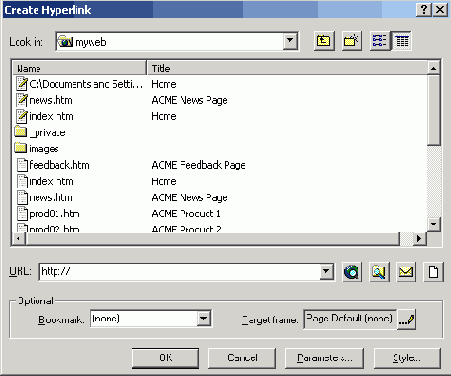Create a new folder icon
This screenshot has width=451, height=376.
351,41
